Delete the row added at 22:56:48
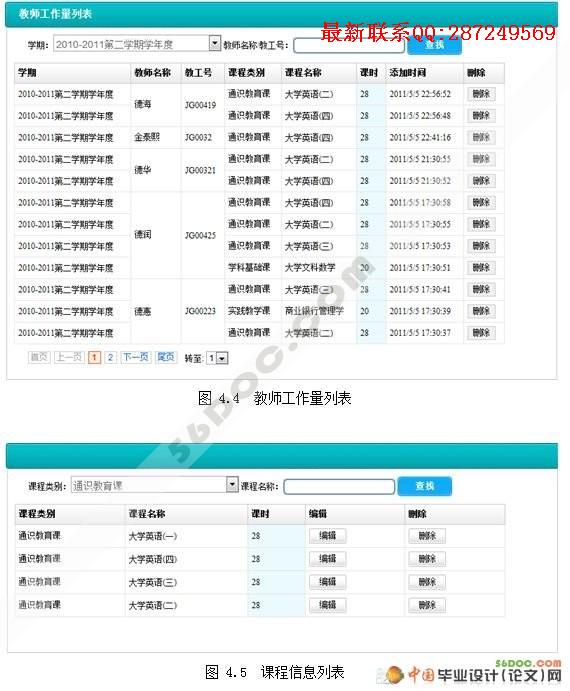570x691 pixels. click(481, 115)
